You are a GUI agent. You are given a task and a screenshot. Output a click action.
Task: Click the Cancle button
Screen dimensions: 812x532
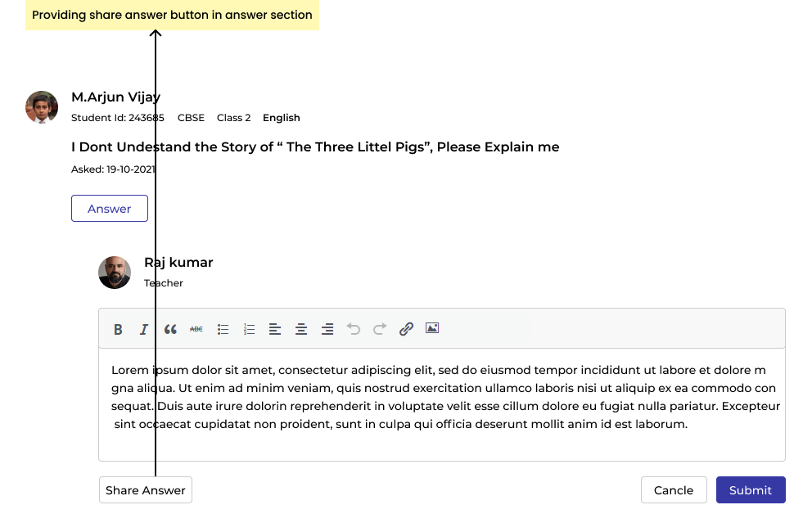click(674, 490)
